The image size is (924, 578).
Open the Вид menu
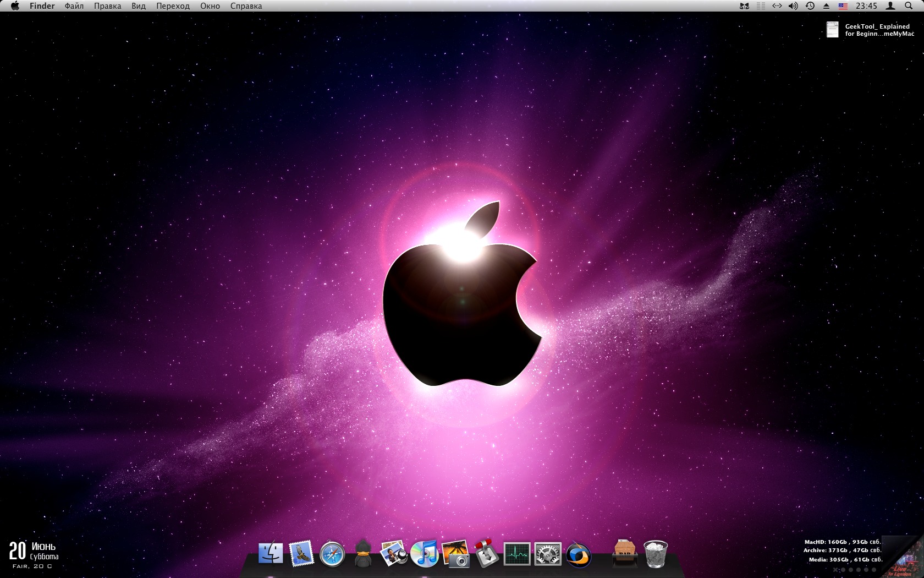(x=139, y=6)
